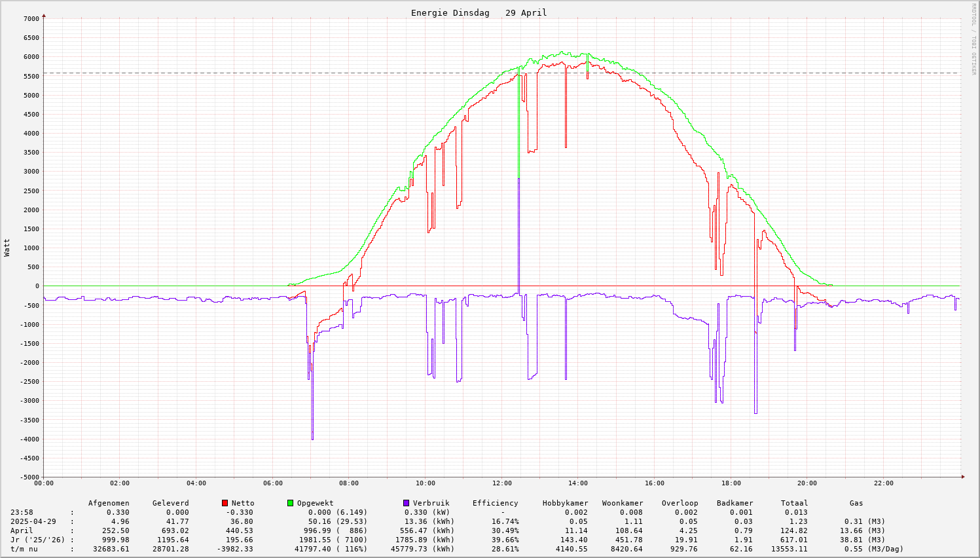Click the purple Verbruik legend swatch
The height and width of the screenshot is (558, 980).
406,503
